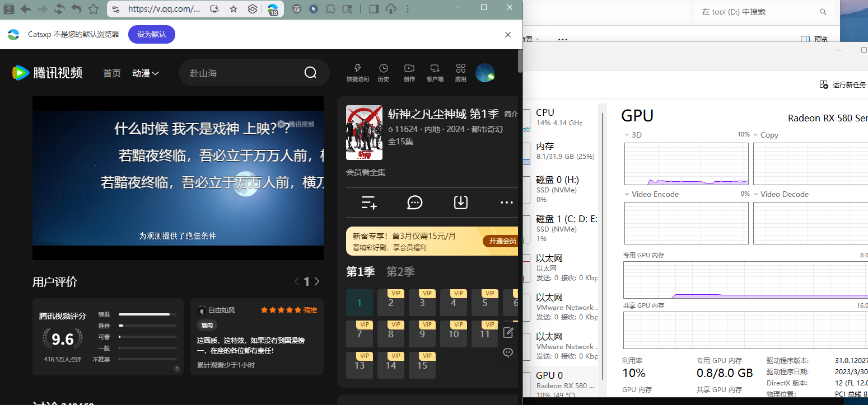Viewport: 868px width, 405px height.
Task: Click the square-arrow icon left of back arrow
Action: (x=8, y=9)
